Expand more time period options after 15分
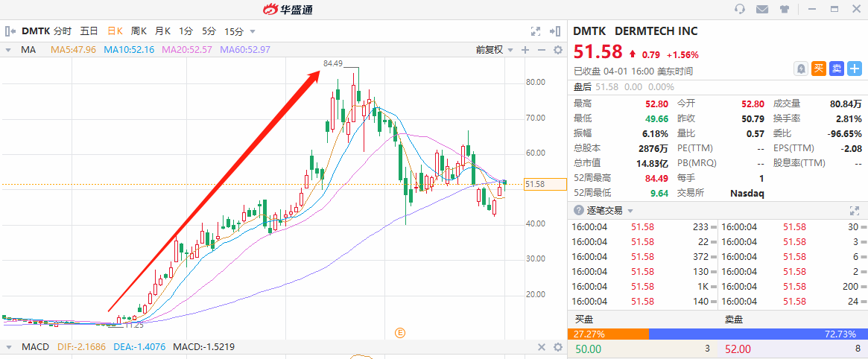This screenshot has width=868, height=359. point(253,31)
